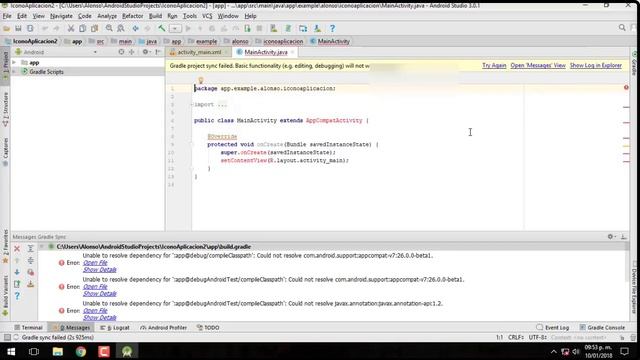The width and height of the screenshot is (640, 360).
Task: Click the Save All toolbar icon
Action: pyautogui.click(x=18, y=29)
